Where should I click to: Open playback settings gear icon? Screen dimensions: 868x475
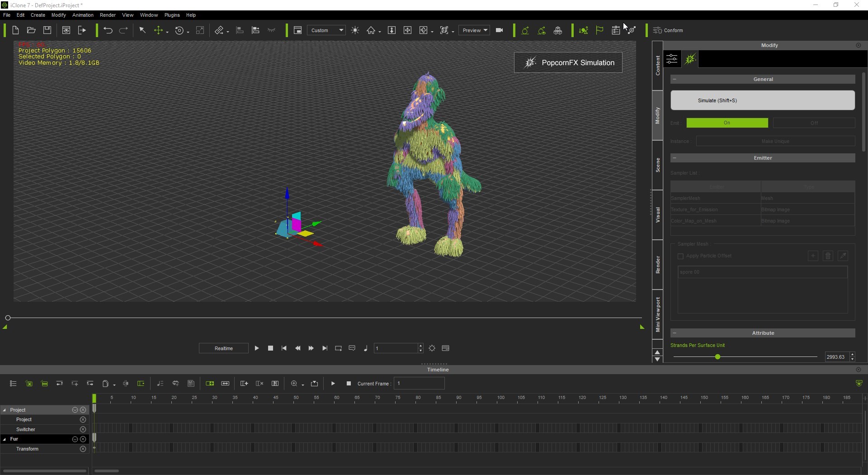tap(432, 348)
